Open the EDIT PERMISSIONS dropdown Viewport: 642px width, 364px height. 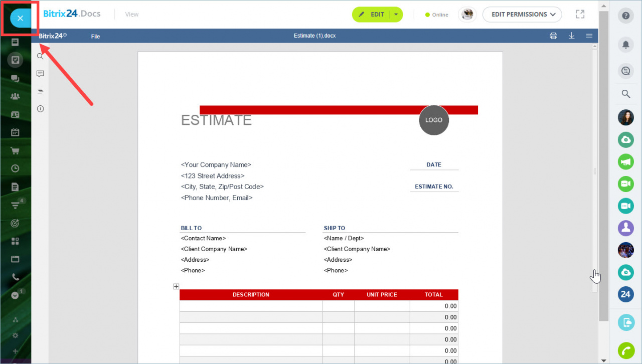(x=522, y=15)
